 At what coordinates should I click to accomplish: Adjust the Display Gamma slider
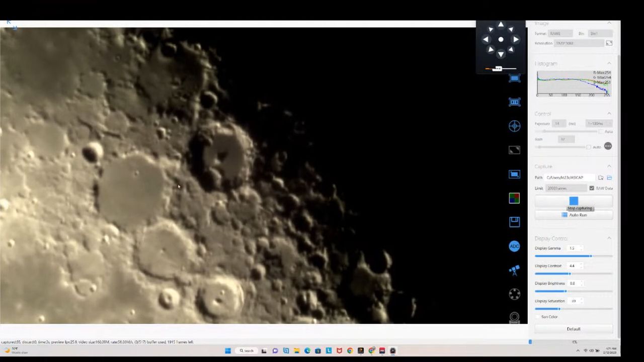click(x=591, y=256)
